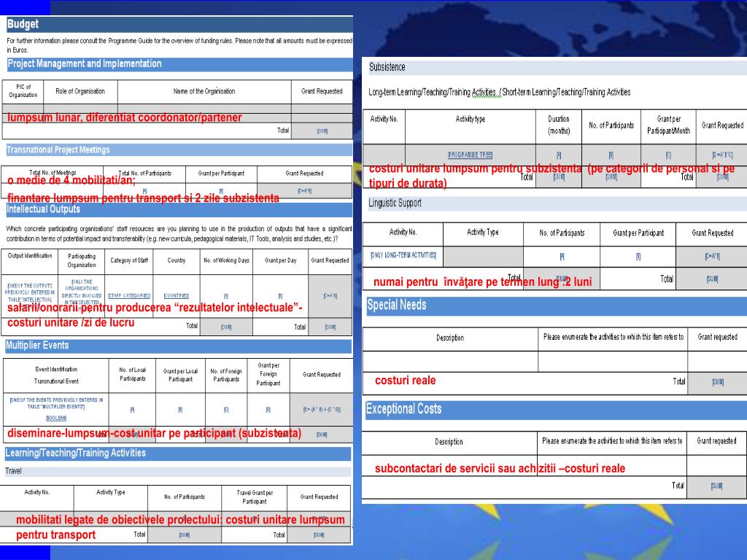Select the standalone red note "costuri reale"
747x560 pixels.
point(406,381)
